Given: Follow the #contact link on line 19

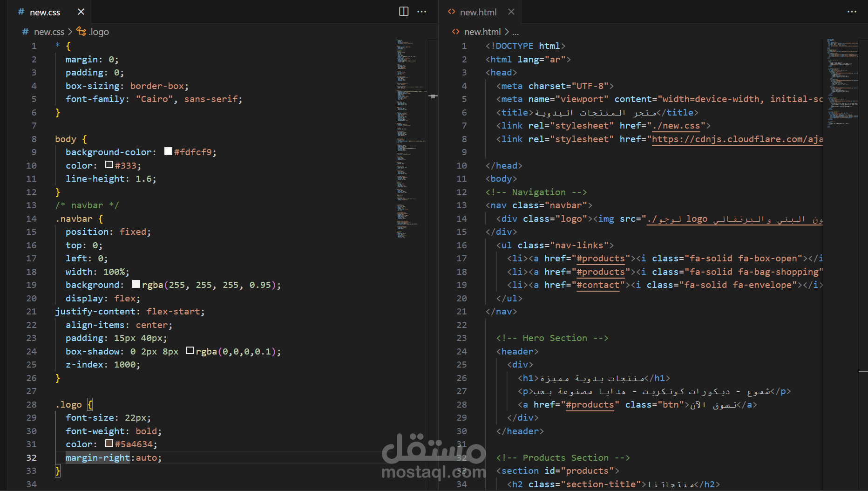Looking at the screenshot, I should coord(598,285).
